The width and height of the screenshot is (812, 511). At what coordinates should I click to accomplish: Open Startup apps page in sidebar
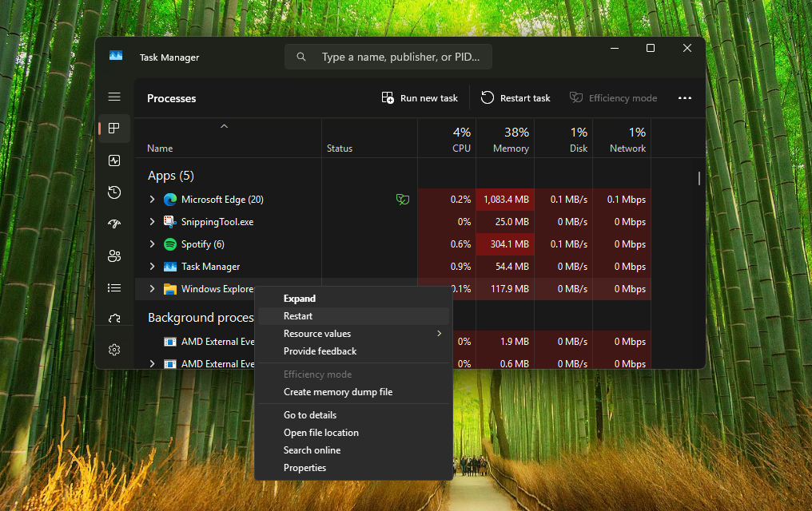(114, 224)
